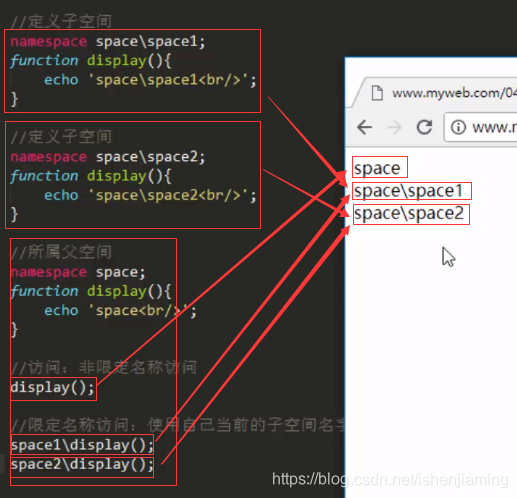Click the browser back arrow button
The width and height of the screenshot is (517, 498).
pos(364,127)
